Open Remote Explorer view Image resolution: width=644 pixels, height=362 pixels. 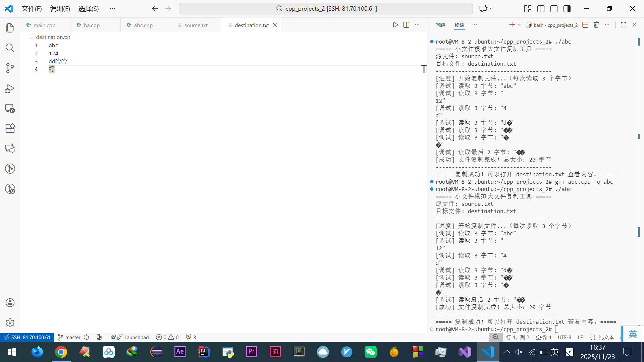10,109
